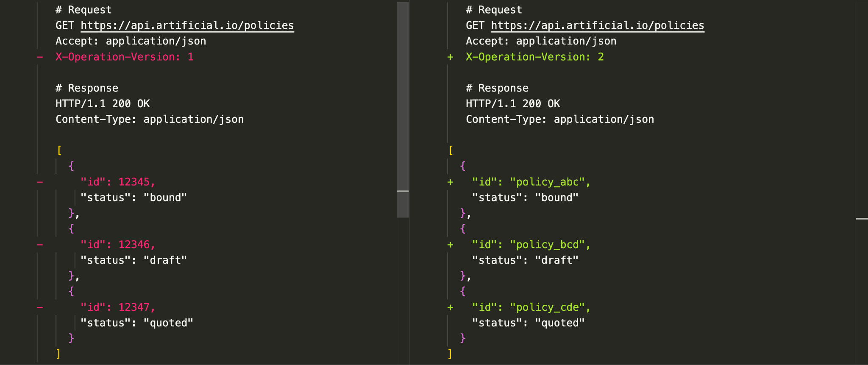Screen dimensions: 868x365
Task: Click the left pane opening yellow bracket
Action: (x=59, y=150)
